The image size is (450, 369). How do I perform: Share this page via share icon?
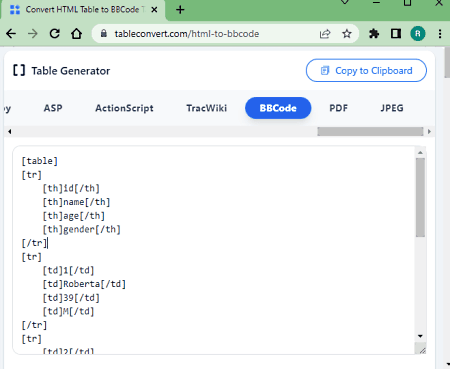point(325,34)
